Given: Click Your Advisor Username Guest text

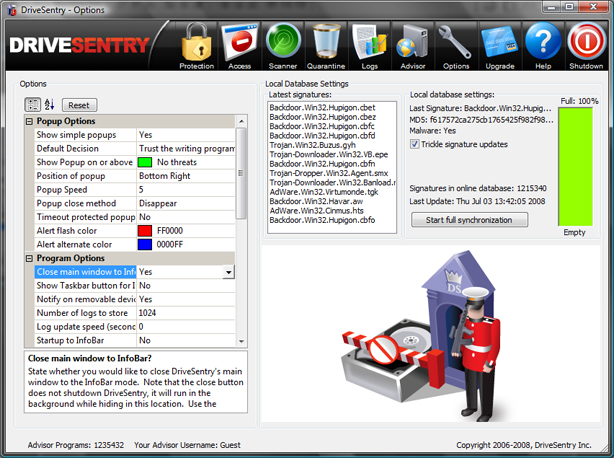Looking at the screenshot, I should tap(187, 445).
